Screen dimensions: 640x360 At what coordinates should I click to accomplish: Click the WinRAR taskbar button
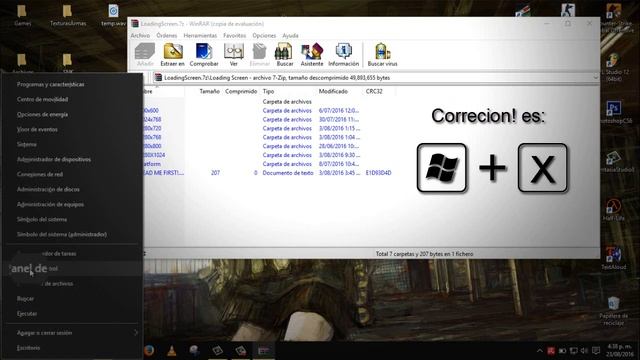coord(264,351)
